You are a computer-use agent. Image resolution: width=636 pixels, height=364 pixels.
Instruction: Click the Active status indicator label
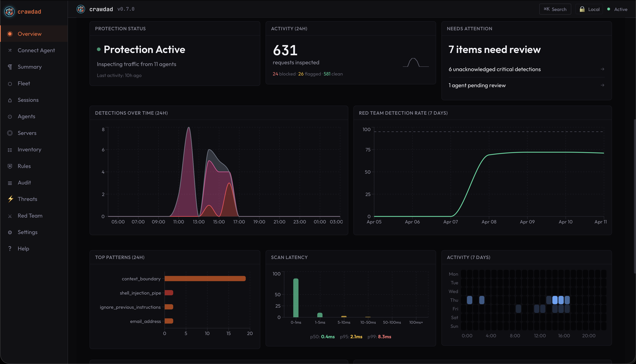620,9
